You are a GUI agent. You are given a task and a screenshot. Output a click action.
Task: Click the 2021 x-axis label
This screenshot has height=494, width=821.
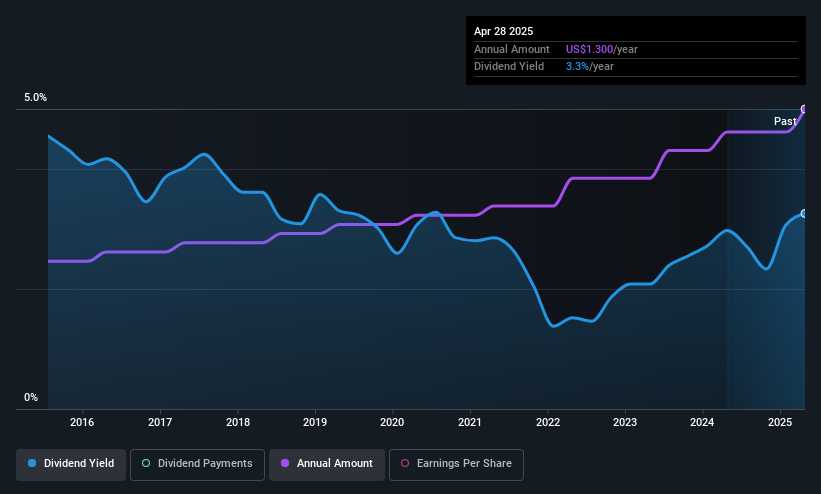point(470,422)
